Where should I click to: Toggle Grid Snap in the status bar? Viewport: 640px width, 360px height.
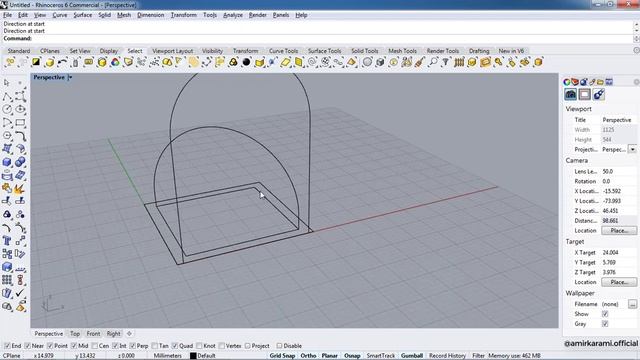282,356
